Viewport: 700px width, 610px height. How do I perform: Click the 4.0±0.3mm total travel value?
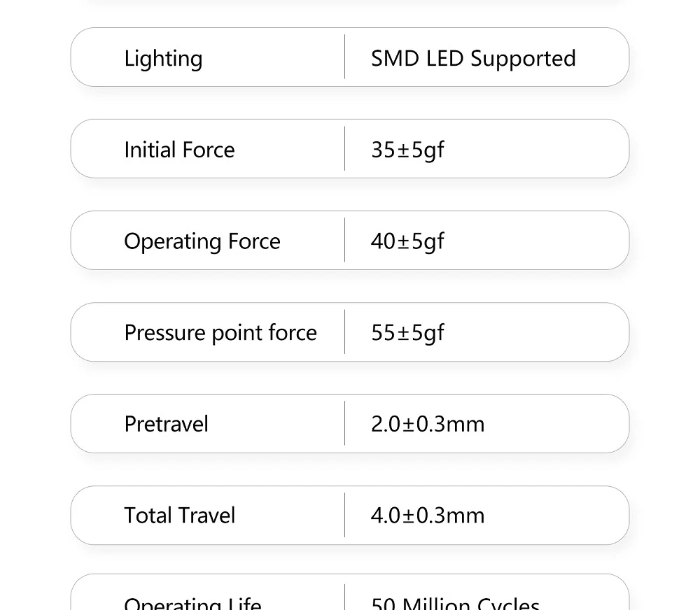point(427,516)
